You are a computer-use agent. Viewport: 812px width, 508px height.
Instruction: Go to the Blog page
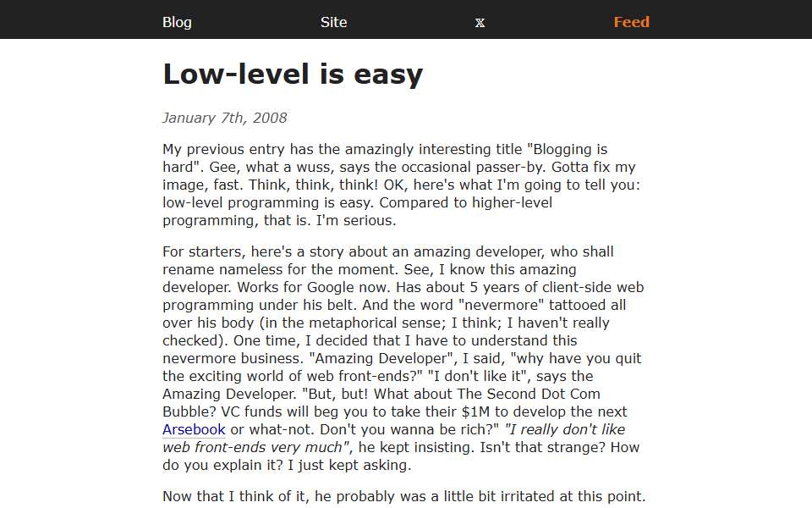(x=177, y=22)
